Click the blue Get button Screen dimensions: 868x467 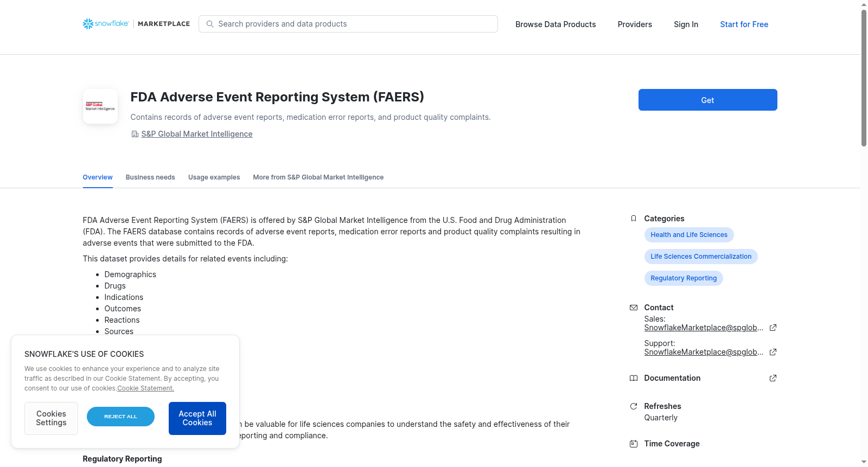(707, 100)
